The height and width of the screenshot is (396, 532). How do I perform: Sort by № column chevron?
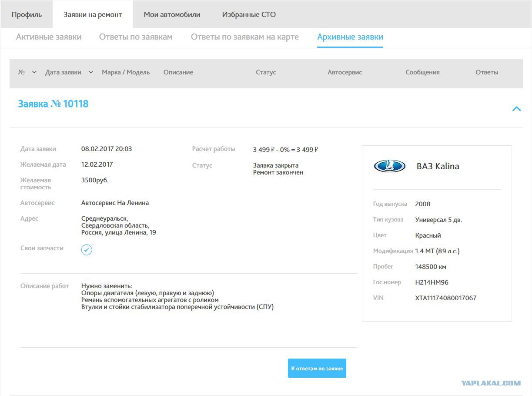point(34,72)
